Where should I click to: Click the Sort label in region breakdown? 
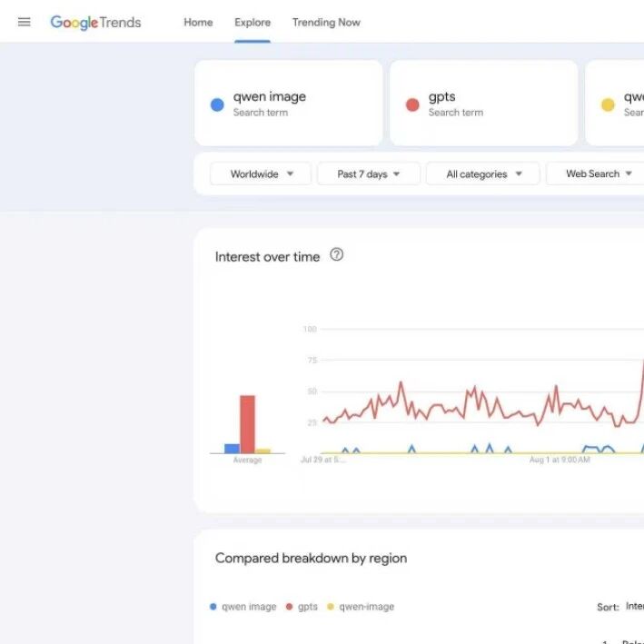point(608,607)
